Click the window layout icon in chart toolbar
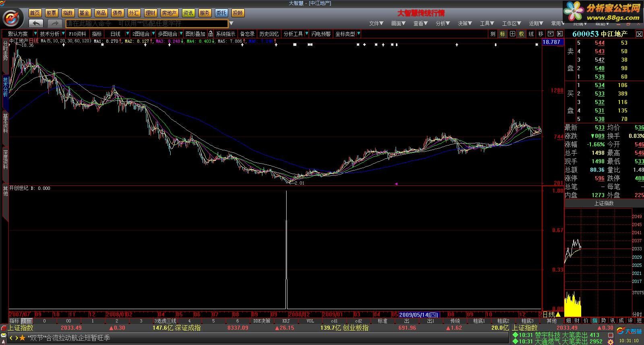This screenshot has width=644, height=345. pyautogui.click(x=550, y=34)
